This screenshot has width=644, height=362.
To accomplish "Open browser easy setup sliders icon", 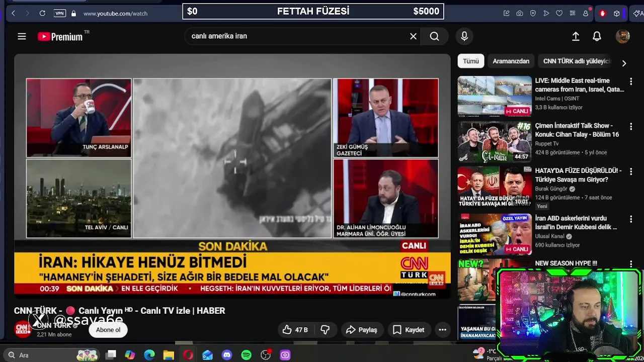I will (572, 14).
